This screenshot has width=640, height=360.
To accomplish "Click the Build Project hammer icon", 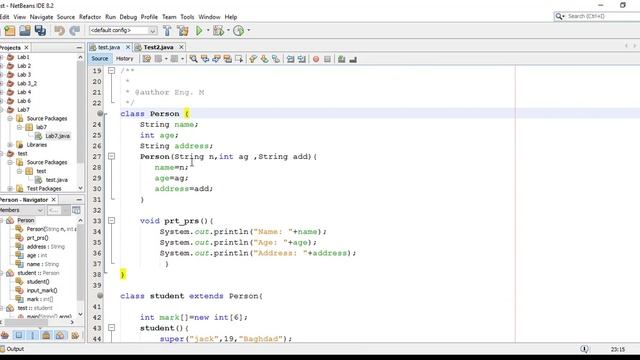I will pos(167,31).
